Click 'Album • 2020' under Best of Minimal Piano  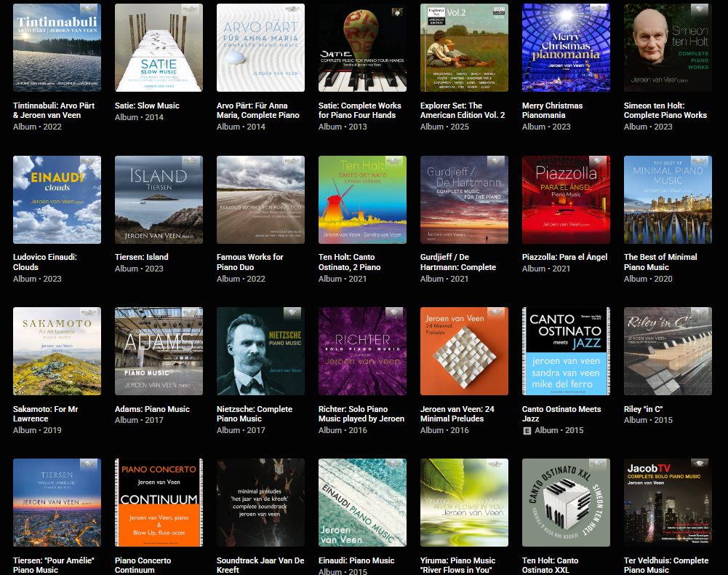[x=648, y=279]
